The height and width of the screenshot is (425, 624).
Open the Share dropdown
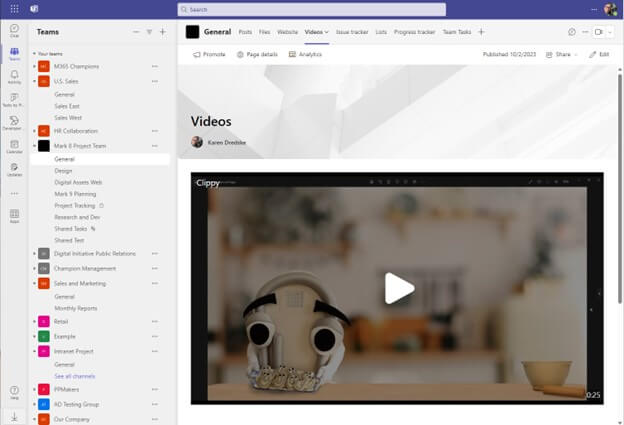[x=562, y=55]
